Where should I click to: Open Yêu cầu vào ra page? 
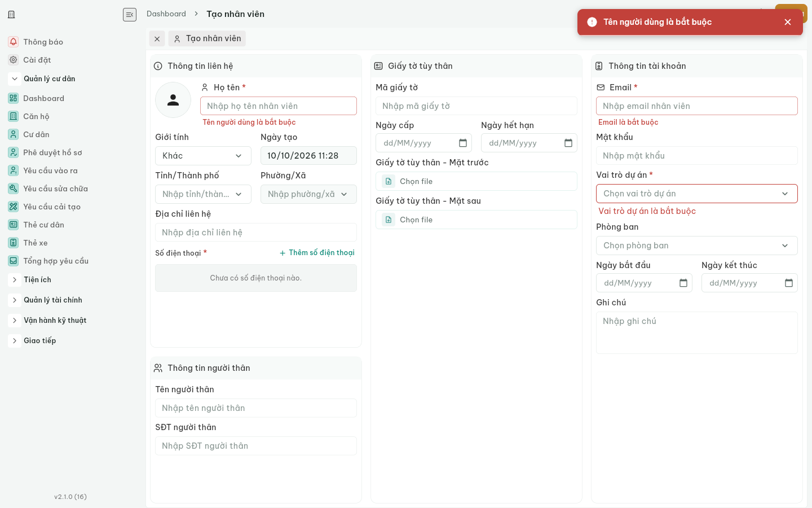[50, 170]
